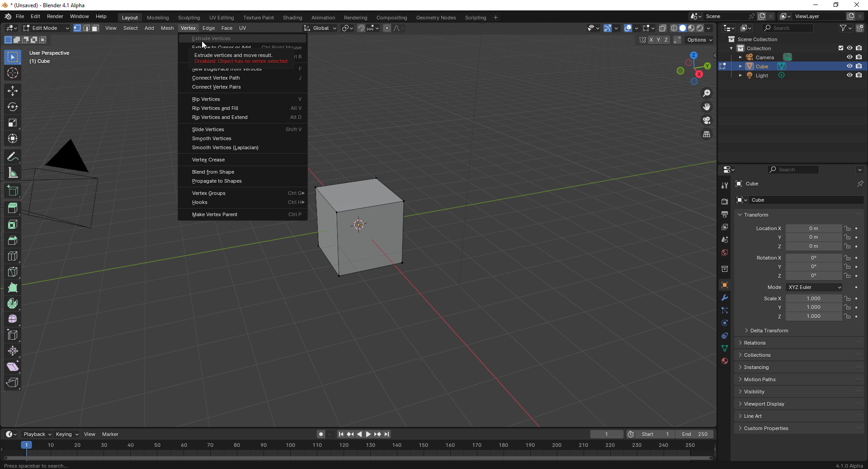
Task: Click the Make Vertex Parent entry
Action: (x=243, y=214)
